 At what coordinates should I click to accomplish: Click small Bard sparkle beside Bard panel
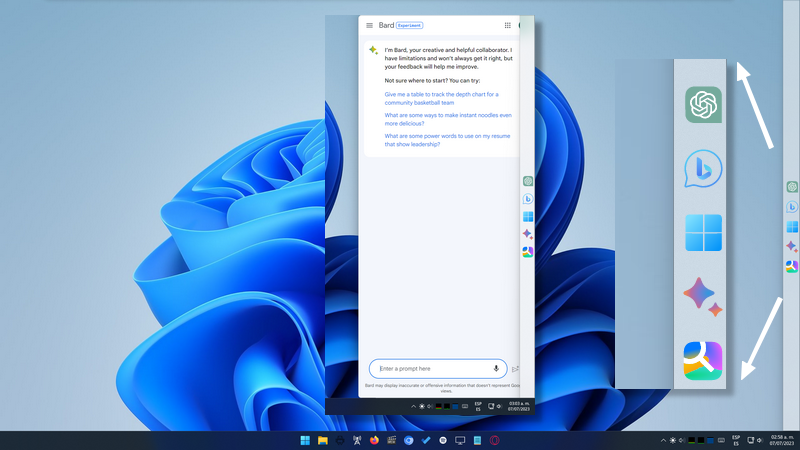click(x=528, y=234)
